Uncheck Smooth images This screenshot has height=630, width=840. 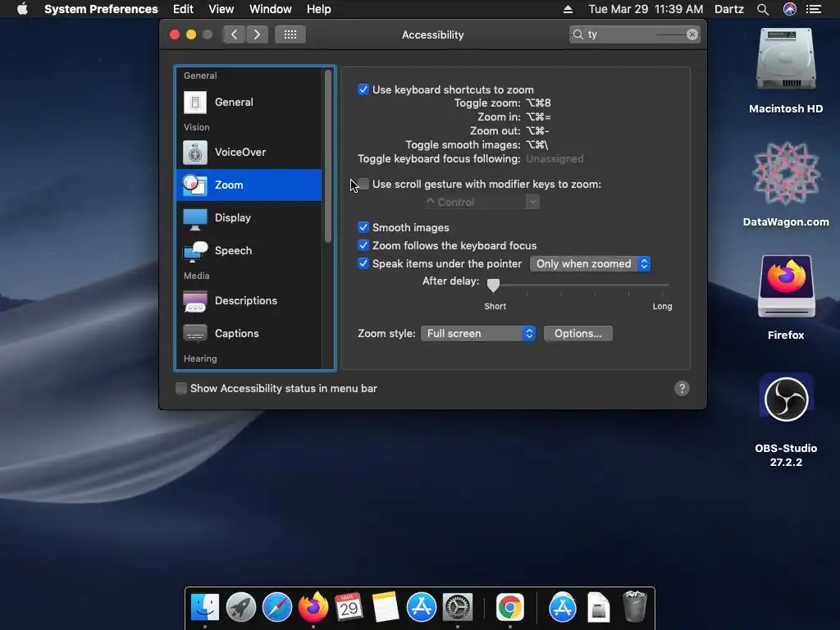click(363, 227)
